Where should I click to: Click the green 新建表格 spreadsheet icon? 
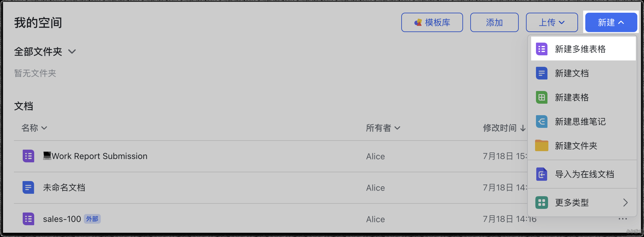(x=542, y=97)
